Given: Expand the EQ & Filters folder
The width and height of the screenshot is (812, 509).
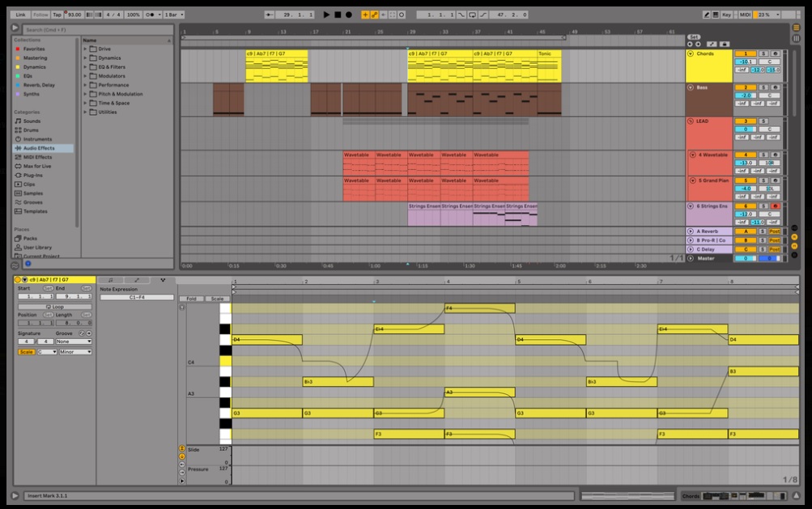Looking at the screenshot, I should click(86, 67).
